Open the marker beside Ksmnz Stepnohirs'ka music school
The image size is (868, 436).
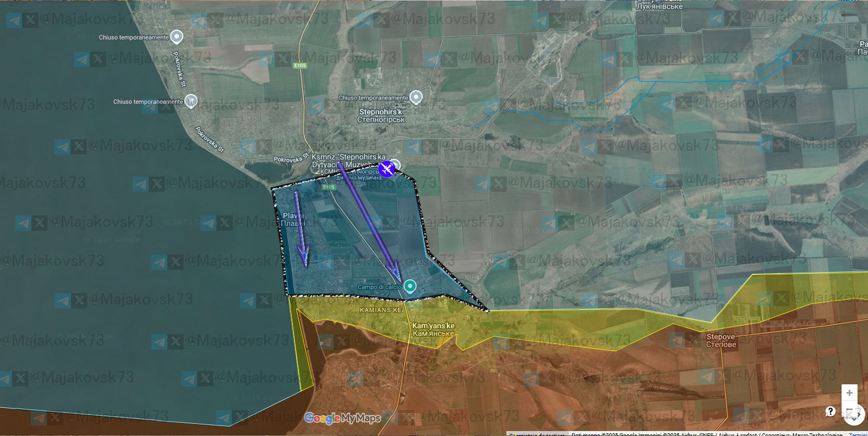(395, 165)
